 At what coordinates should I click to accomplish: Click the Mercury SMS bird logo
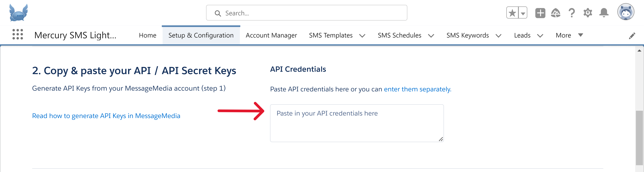pyautogui.click(x=18, y=13)
